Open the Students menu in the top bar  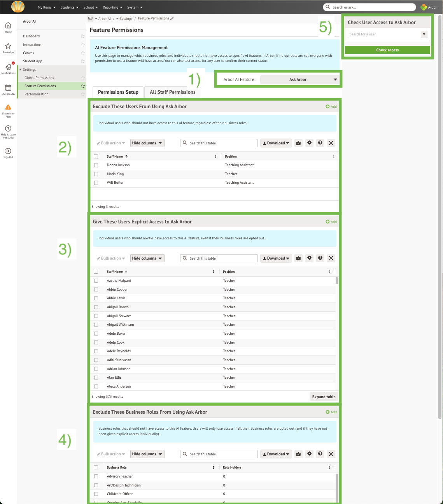tap(69, 7)
